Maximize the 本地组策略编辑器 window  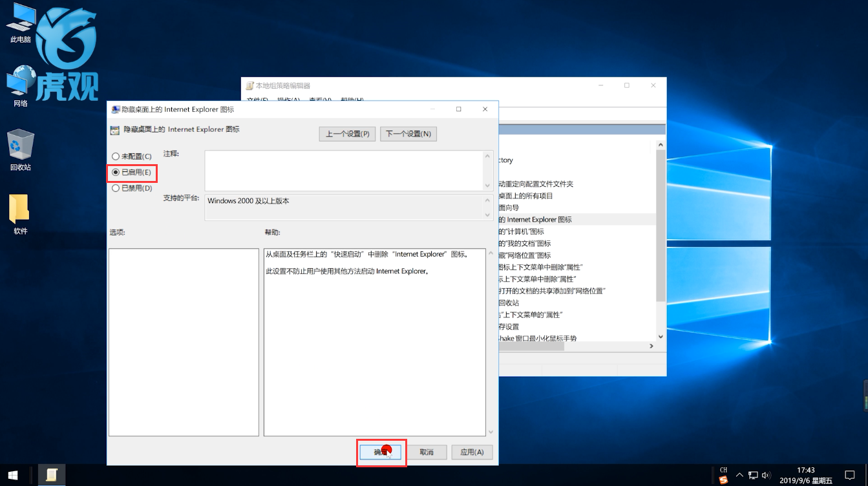(x=626, y=85)
